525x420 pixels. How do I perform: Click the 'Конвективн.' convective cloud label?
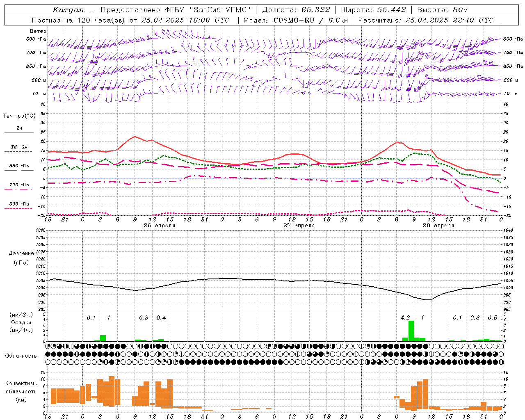[x=21, y=383]
